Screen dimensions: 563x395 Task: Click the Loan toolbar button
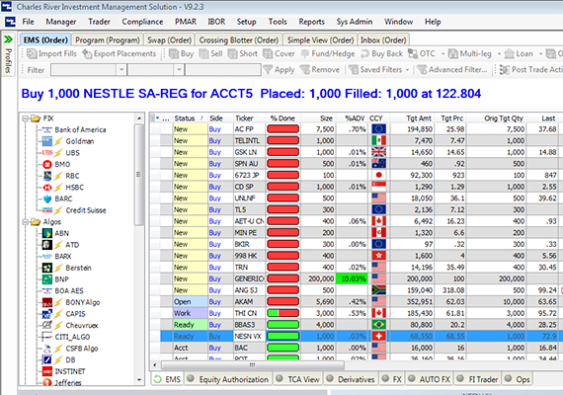pos(518,54)
